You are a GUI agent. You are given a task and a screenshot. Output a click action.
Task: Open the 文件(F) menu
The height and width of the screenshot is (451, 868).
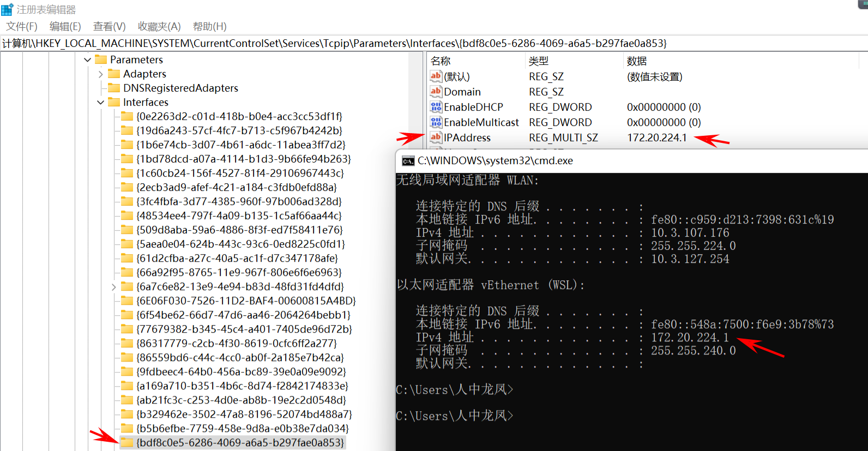click(22, 27)
